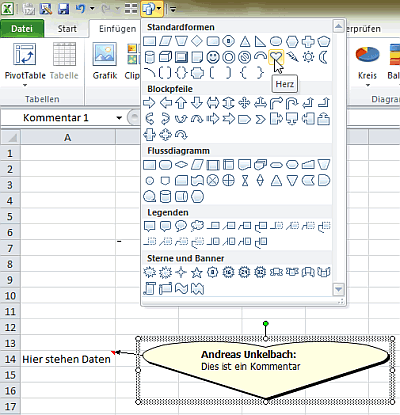This screenshot has width=400, height=415.
Task: Select row 14 header
Action: tap(10, 359)
